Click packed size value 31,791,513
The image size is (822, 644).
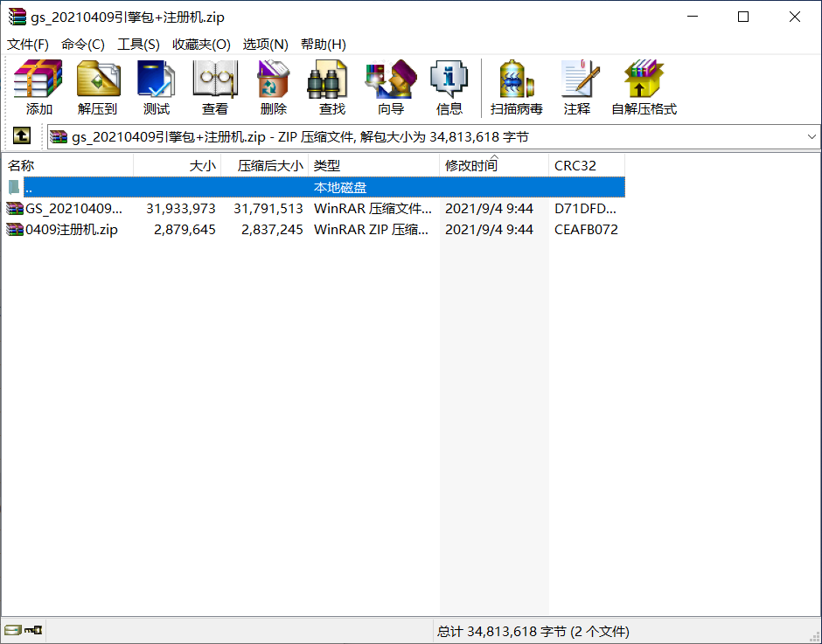[268, 209]
